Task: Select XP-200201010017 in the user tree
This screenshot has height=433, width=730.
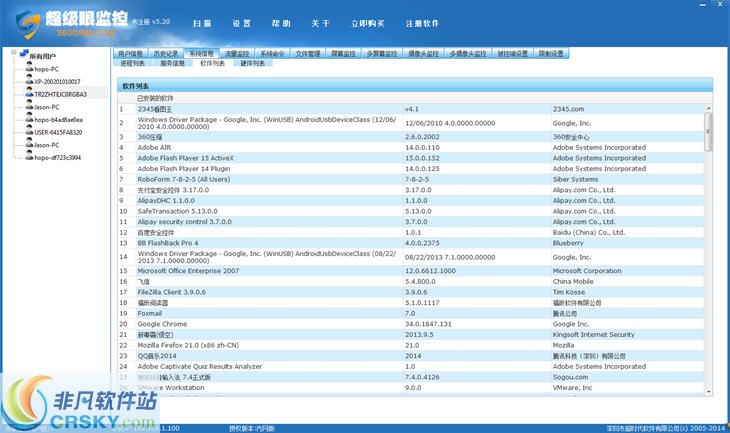Action: 57,81
